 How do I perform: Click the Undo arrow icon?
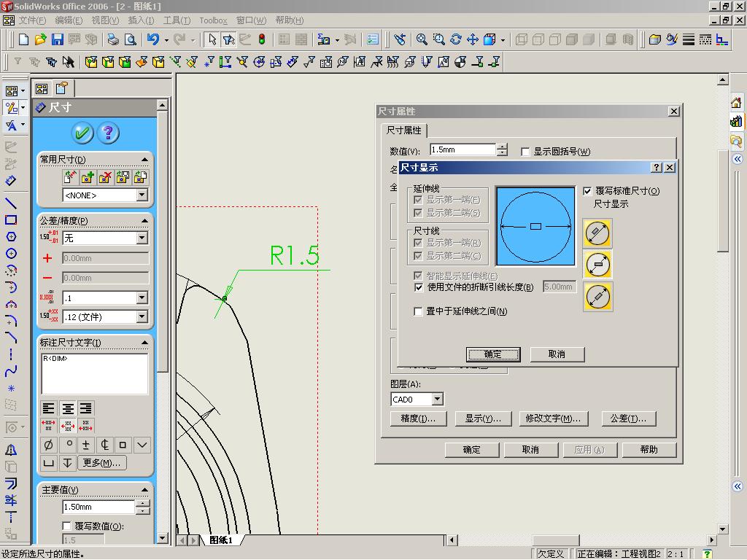[x=153, y=39]
